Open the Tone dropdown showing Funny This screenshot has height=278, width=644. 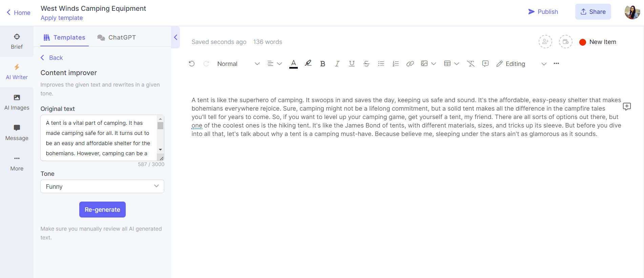(102, 186)
